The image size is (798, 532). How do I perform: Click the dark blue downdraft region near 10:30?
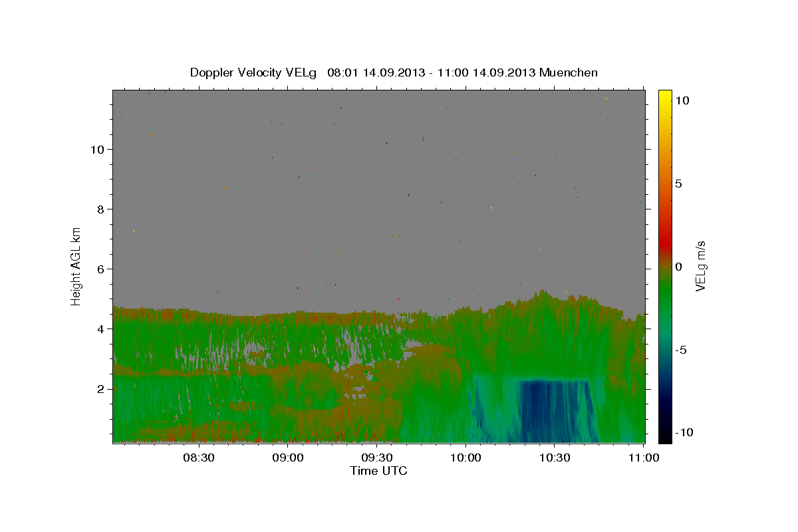pos(553,410)
